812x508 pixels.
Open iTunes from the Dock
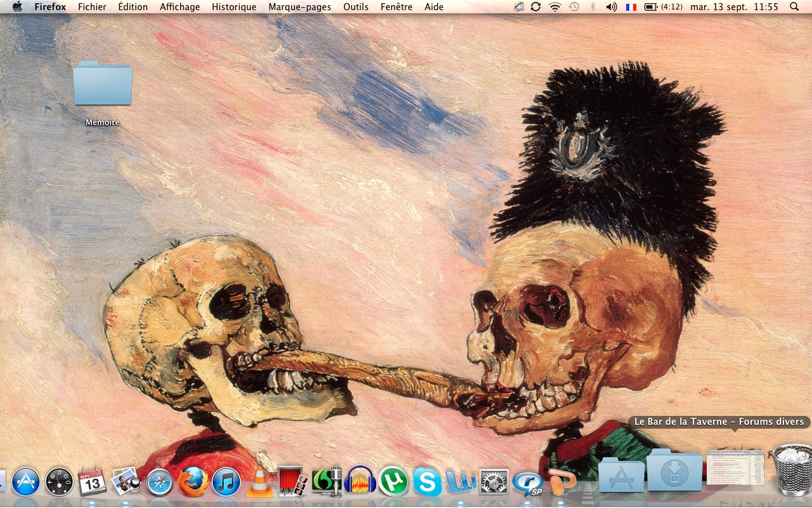pyautogui.click(x=226, y=482)
